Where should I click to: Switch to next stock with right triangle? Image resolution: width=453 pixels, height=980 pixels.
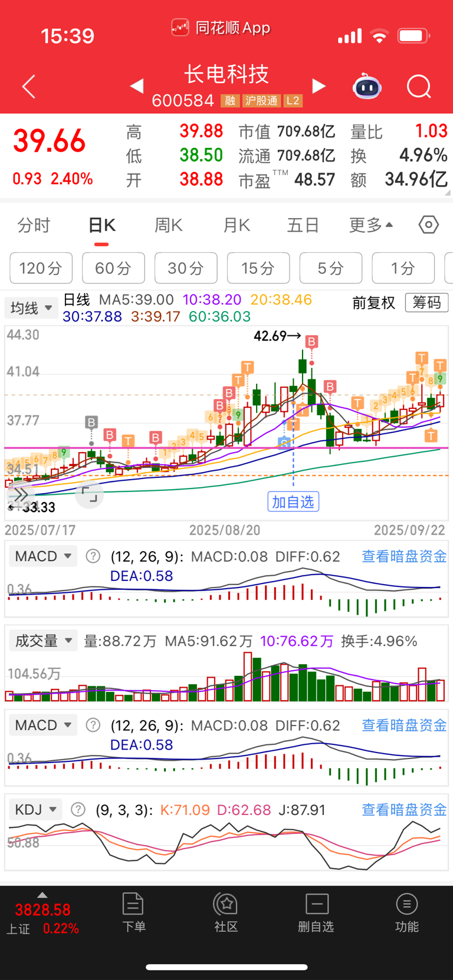(319, 86)
